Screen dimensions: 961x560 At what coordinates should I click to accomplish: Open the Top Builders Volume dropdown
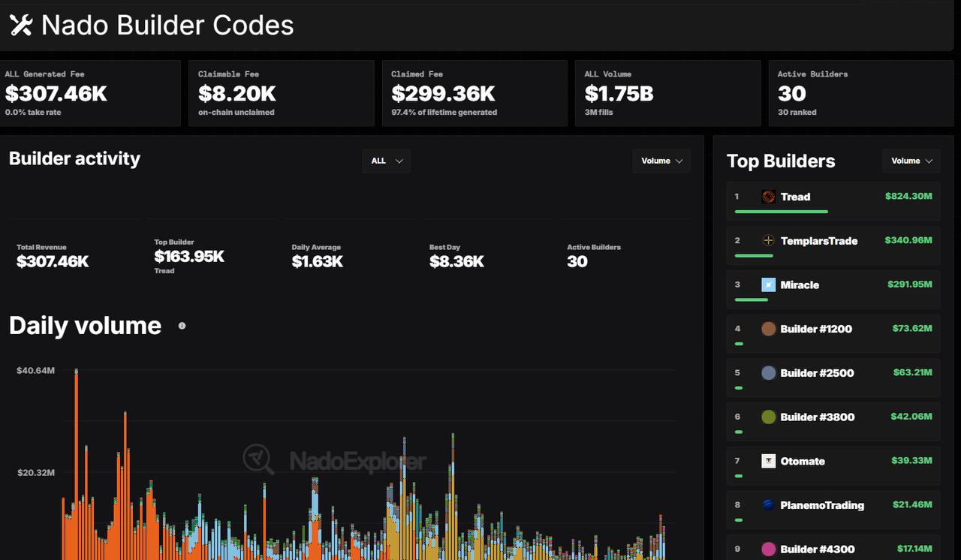point(911,161)
